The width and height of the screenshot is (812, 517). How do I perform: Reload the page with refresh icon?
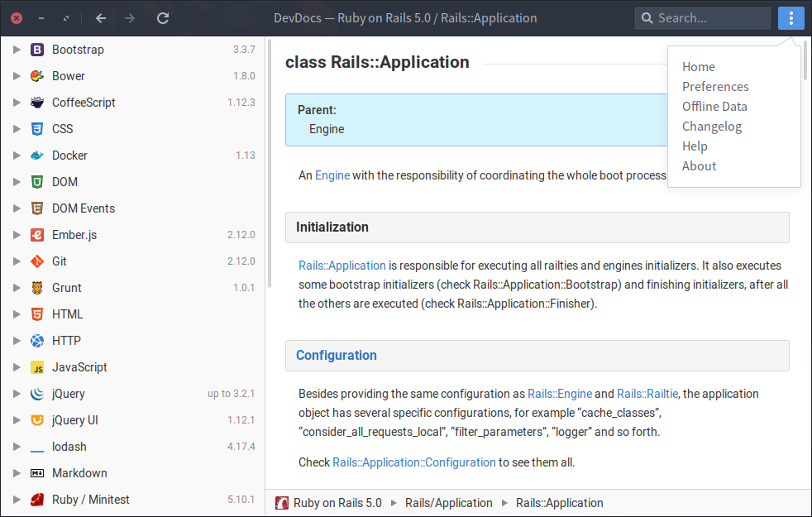pos(163,18)
